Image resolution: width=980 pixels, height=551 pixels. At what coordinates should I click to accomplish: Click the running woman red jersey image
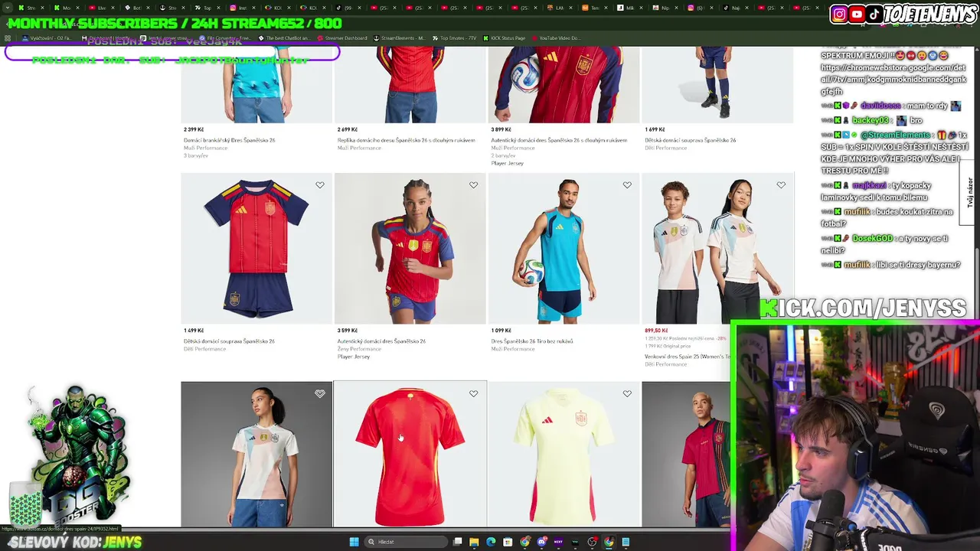pyautogui.click(x=410, y=249)
